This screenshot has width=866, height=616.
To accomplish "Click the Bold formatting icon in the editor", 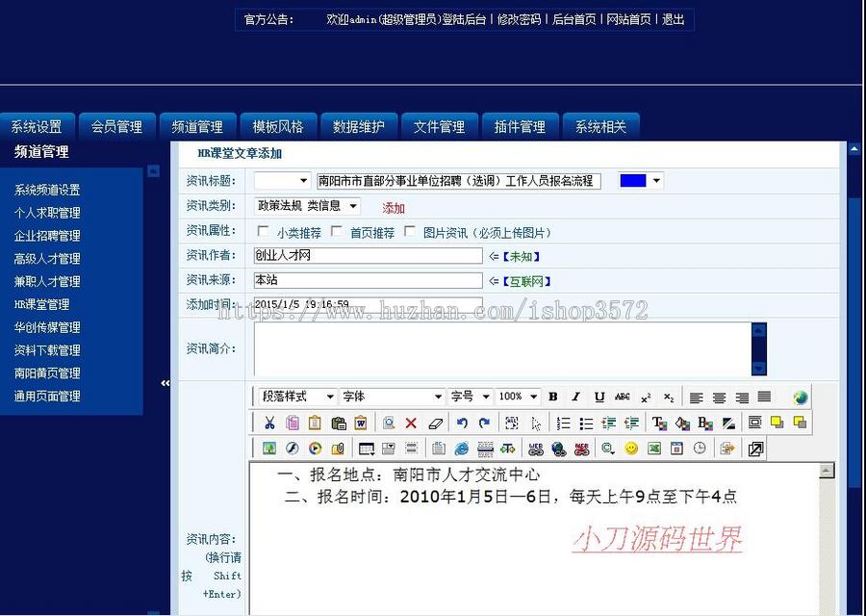I will click(x=553, y=397).
